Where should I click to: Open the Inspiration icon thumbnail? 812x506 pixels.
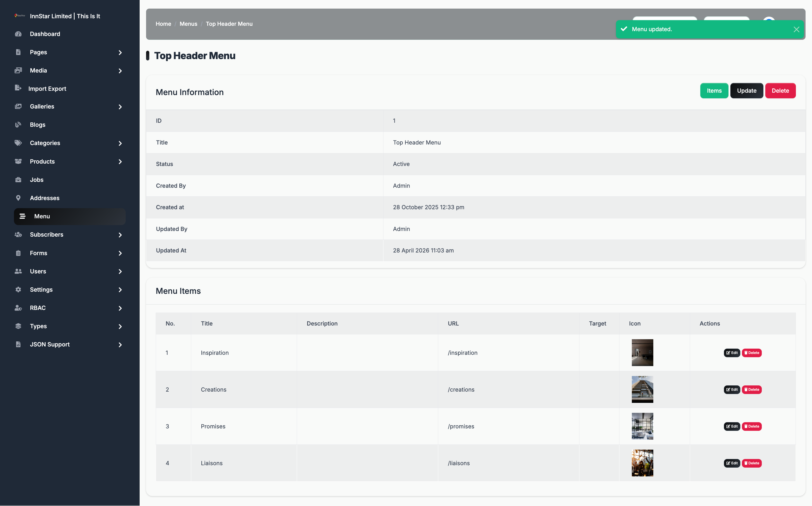pos(642,353)
